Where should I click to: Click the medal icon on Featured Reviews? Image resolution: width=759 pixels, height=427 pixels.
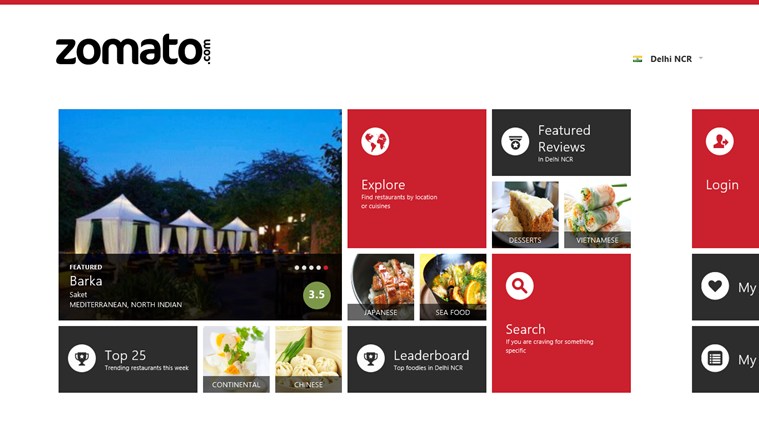coord(515,141)
